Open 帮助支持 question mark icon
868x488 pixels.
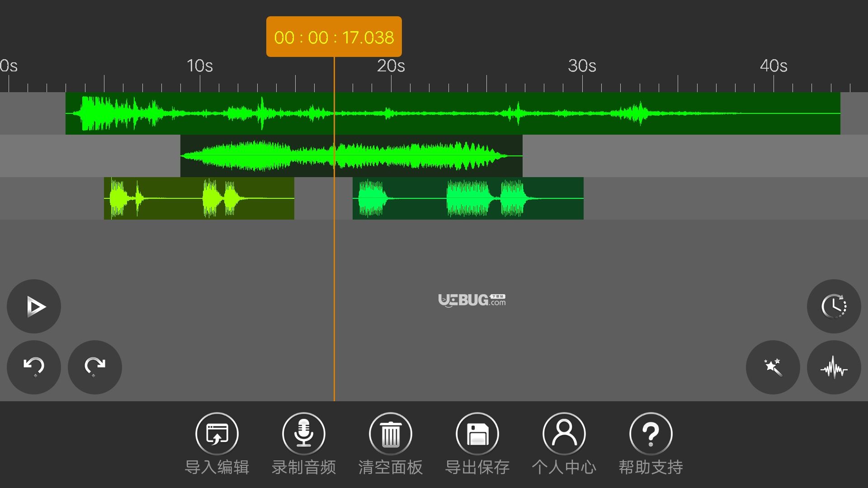(651, 434)
